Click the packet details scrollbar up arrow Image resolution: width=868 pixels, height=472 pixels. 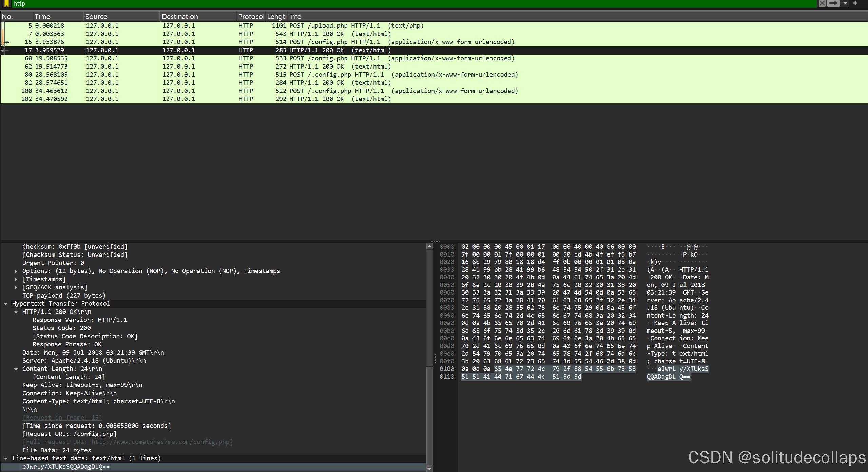[x=429, y=246]
